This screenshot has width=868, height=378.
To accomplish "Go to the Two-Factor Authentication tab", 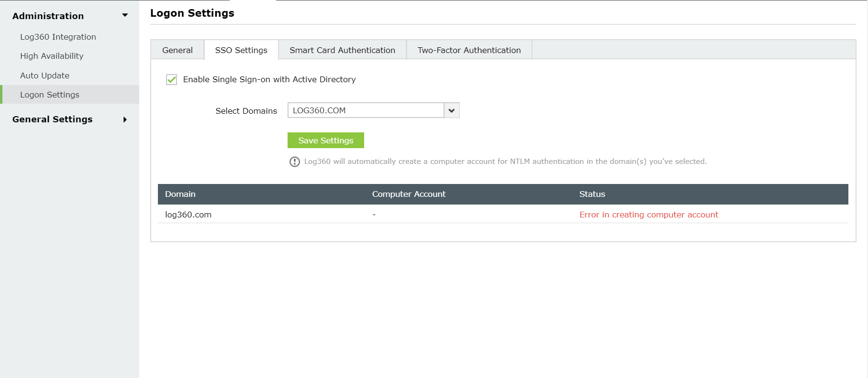I will pos(469,50).
